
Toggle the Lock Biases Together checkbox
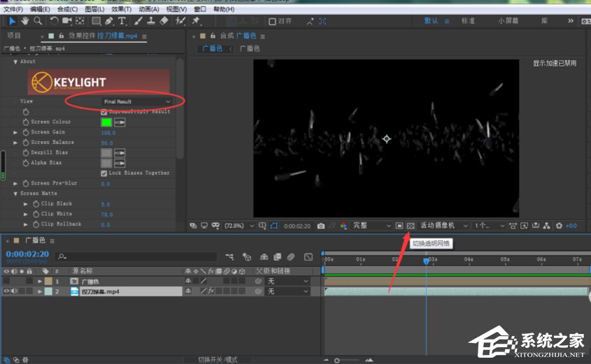(x=104, y=173)
